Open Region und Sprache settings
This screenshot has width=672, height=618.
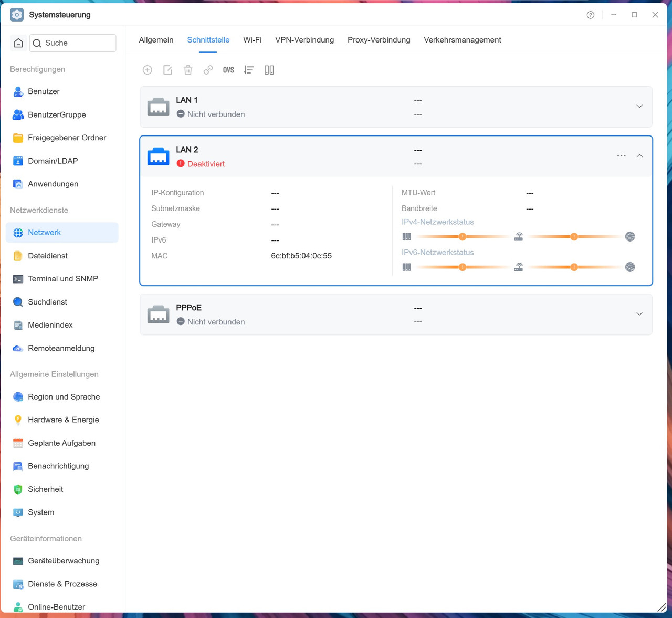coord(62,397)
